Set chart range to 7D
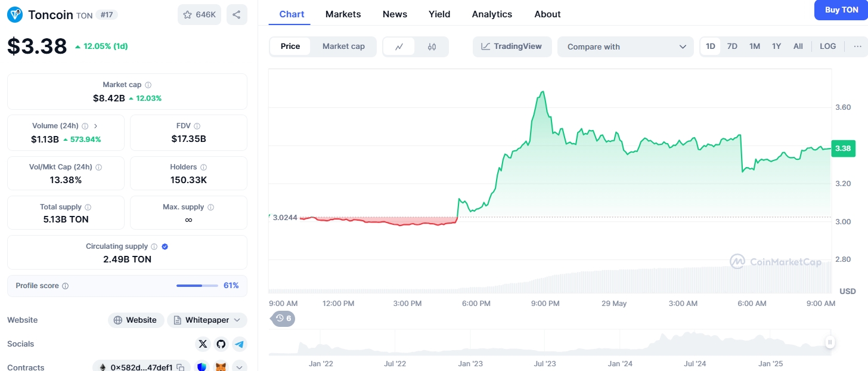Screen dimensions: 868x371 tap(732, 47)
